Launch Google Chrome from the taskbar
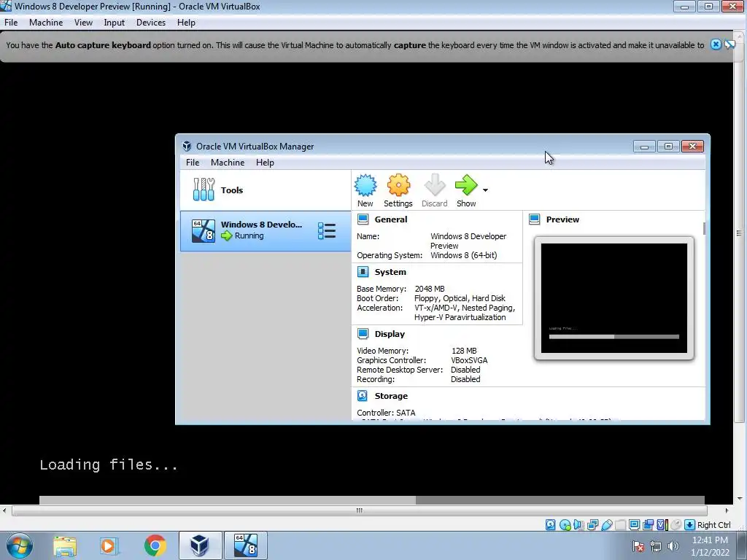 click(155, 545)
